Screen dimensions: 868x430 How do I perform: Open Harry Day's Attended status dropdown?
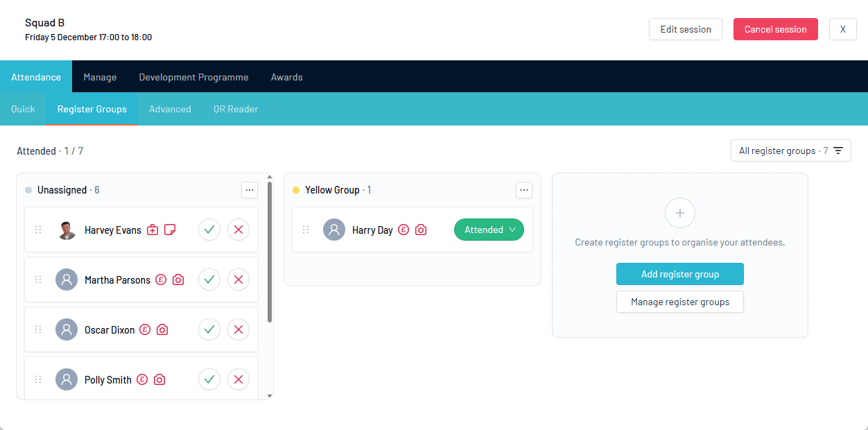(489, 230)
